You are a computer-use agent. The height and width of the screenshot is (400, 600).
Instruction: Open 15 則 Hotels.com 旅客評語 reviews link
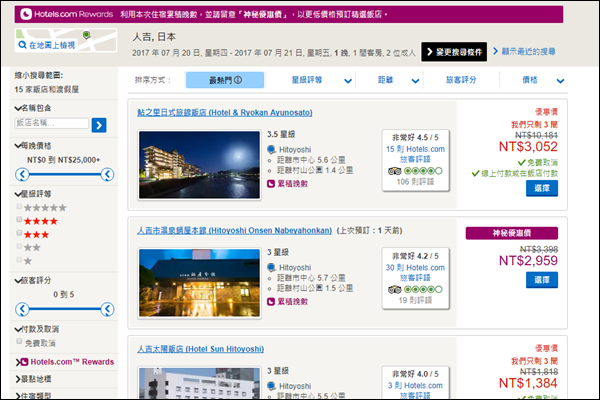415,154
